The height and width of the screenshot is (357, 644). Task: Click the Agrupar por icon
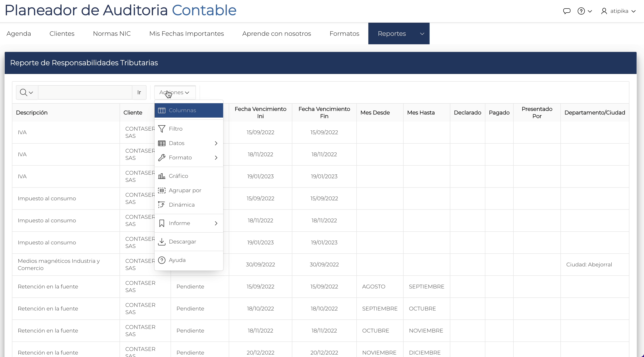(162, 190)
